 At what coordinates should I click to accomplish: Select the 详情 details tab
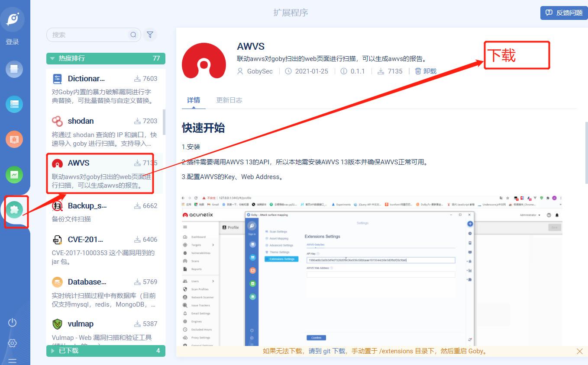coord(194,100)
